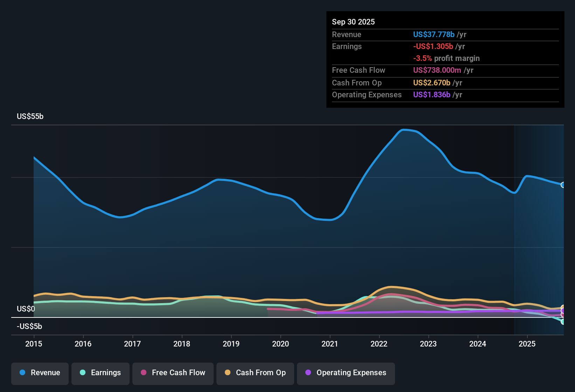
Task: Click the teal Earnings legend dot
Action: [x=83, y=373]
